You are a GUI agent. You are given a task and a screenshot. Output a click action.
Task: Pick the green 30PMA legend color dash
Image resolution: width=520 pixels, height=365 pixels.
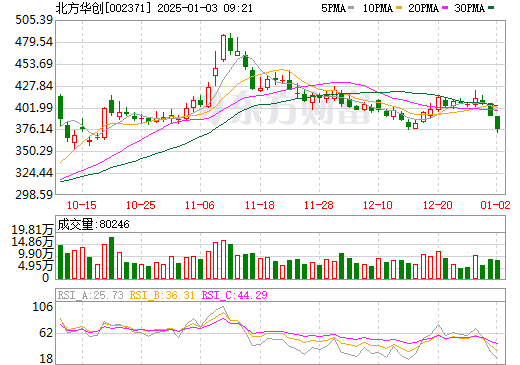tap(491, 8)
